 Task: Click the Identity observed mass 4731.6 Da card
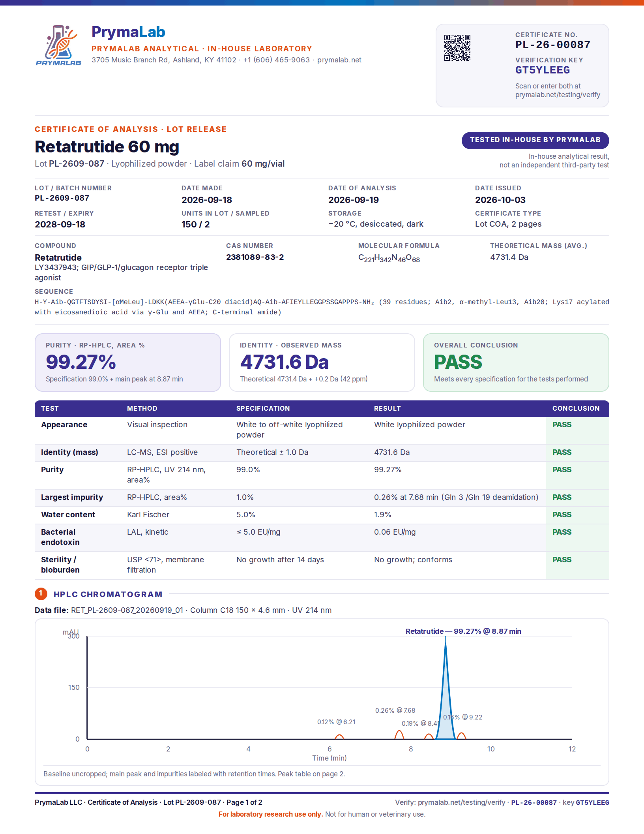click(x=322, y=363)
